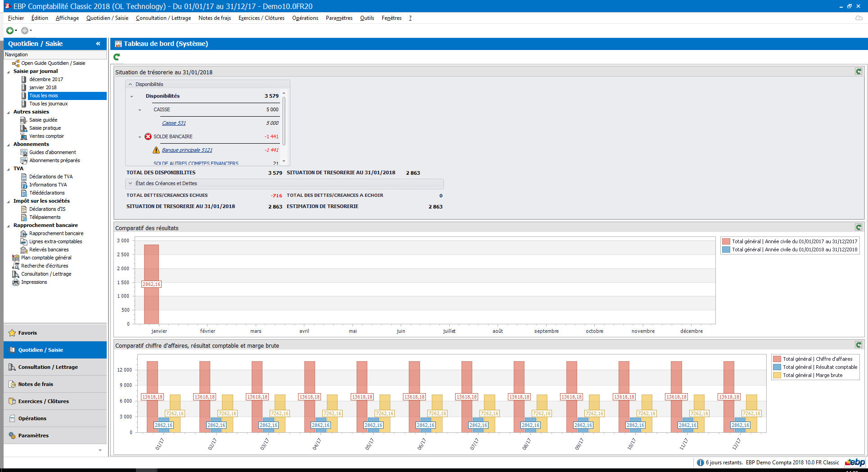
Task: Collapse the Saisie par journal tree group
Action: pyautogui.click(x=8, y=72)
